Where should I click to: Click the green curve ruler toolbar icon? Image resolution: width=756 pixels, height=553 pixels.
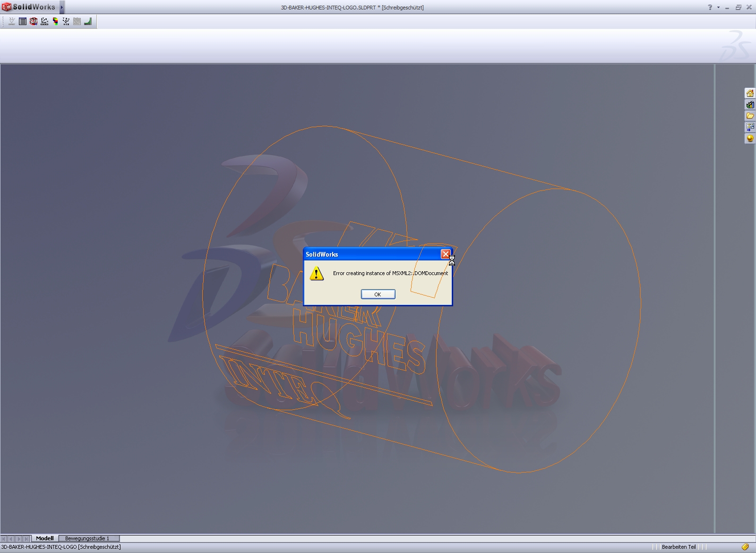point(88,21)
